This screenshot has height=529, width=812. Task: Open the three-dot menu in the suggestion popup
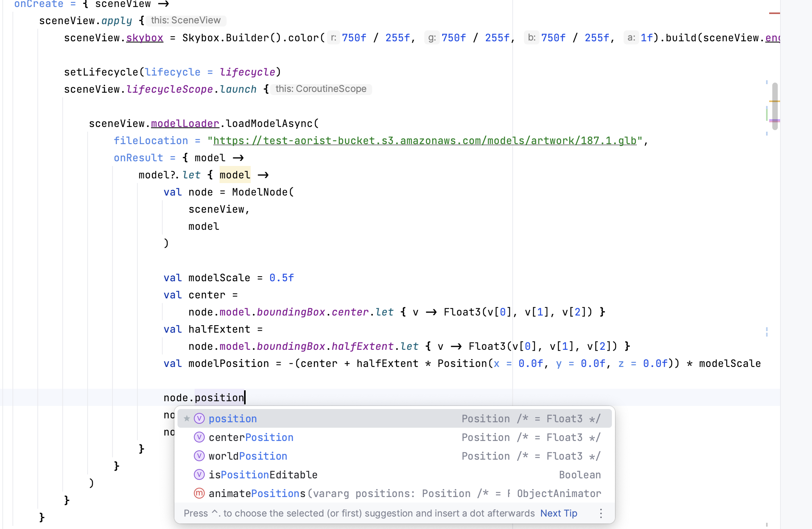601,513
